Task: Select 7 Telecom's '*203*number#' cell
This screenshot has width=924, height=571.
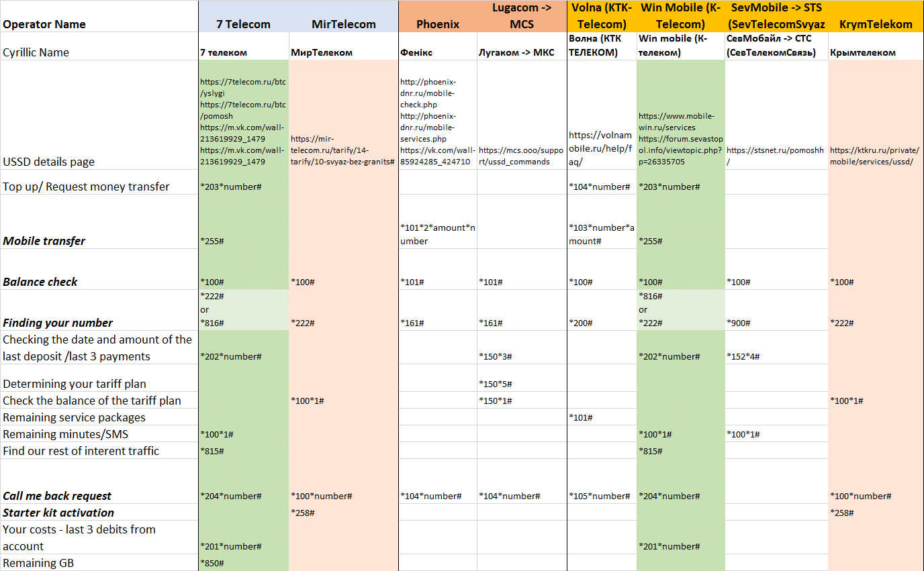Action: coord(244,183)
